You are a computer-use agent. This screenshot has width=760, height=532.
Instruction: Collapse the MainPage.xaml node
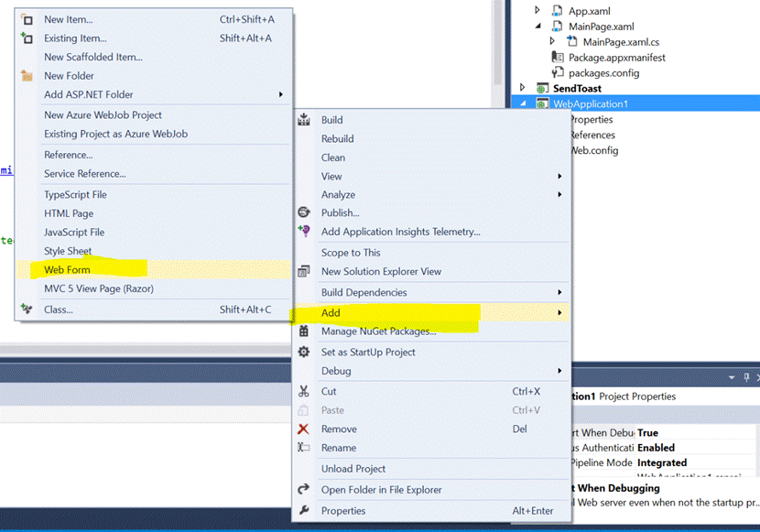(538, 27)
